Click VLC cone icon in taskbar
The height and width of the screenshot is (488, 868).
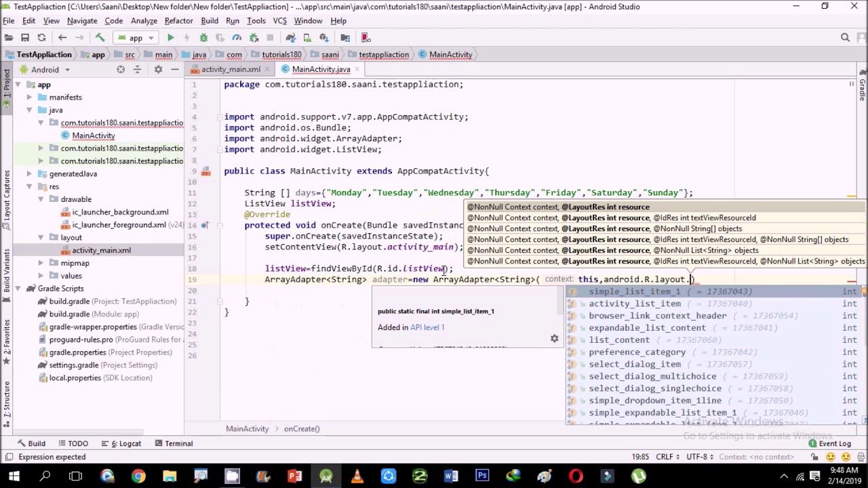click(x=357, y=476)
